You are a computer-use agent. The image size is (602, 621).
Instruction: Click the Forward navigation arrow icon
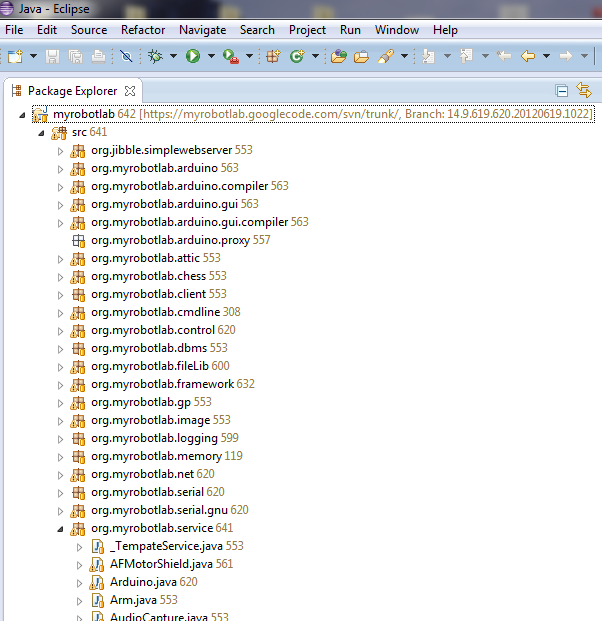pyautogui.click(x=566, y=56)
